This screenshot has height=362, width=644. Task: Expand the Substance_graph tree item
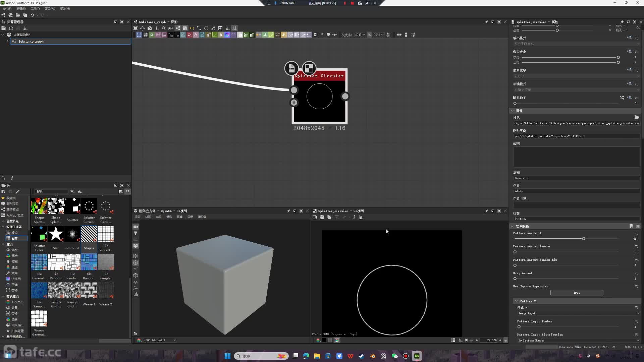7,42
